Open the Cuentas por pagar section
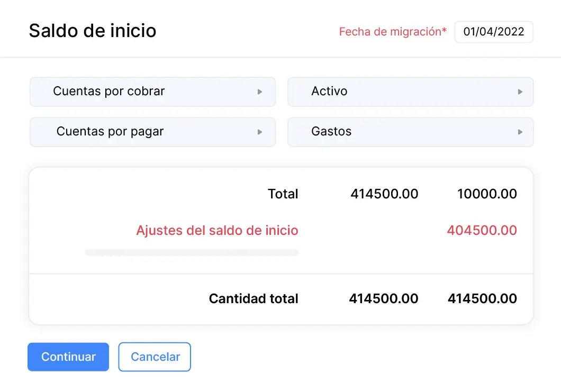 (x=152, y=132)
